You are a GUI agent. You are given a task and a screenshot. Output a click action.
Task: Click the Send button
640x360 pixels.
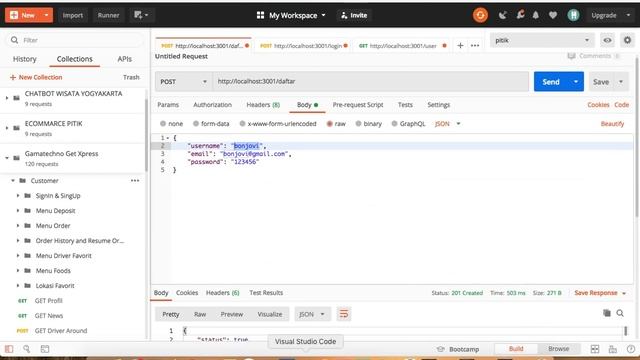click(551, 82)
